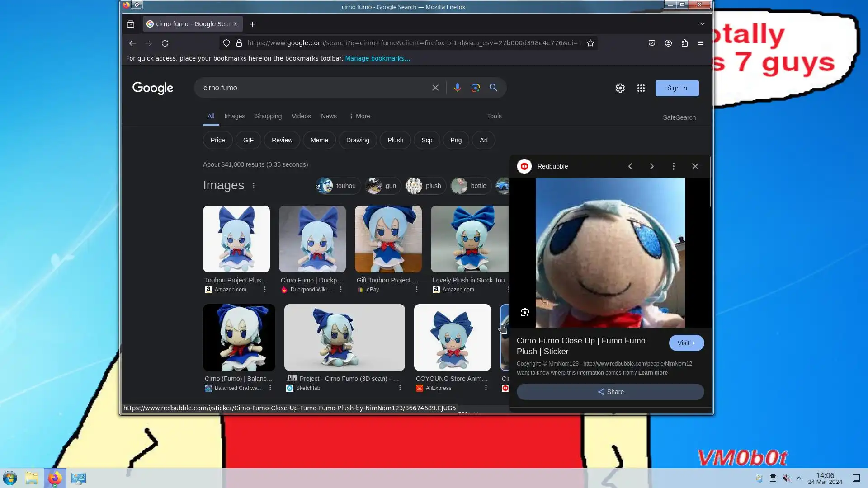The height and width of the screenshot is (488, 868).
Task: Toggle the muted volume tray icon
Action: click(787, 478)
